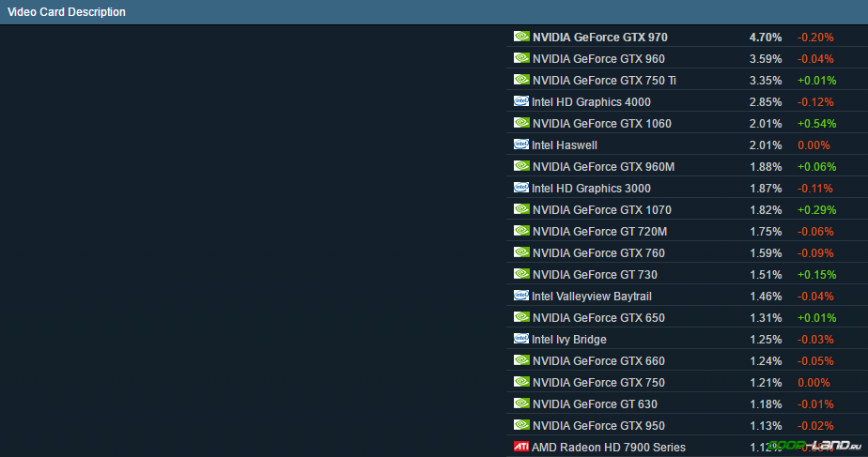Click the 1.75% share for GT 720M

[767, 232]
